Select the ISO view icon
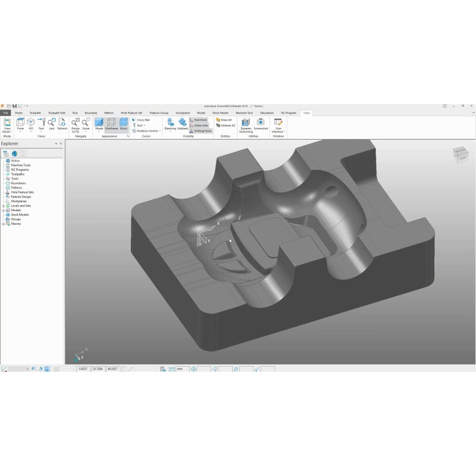This screenshot has width=476, height=476. (31, 123)
